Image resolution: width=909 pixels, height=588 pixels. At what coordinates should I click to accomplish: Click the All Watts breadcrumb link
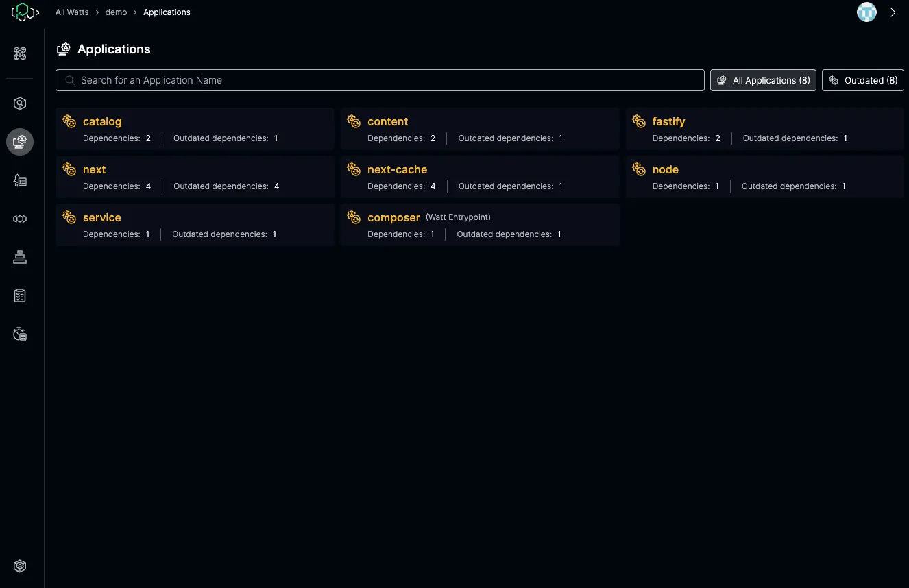pos(72,12)
